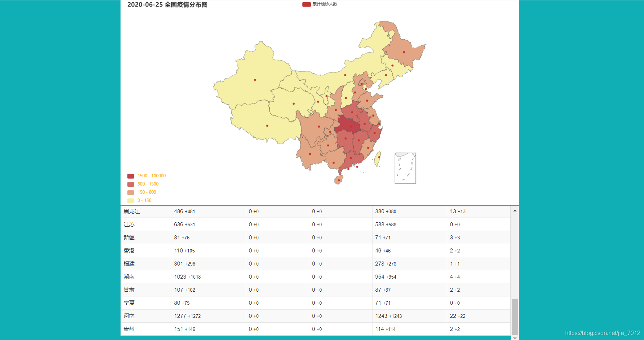
Task: Click the 黑龙江 row name cell
Action: pos(146,211)
